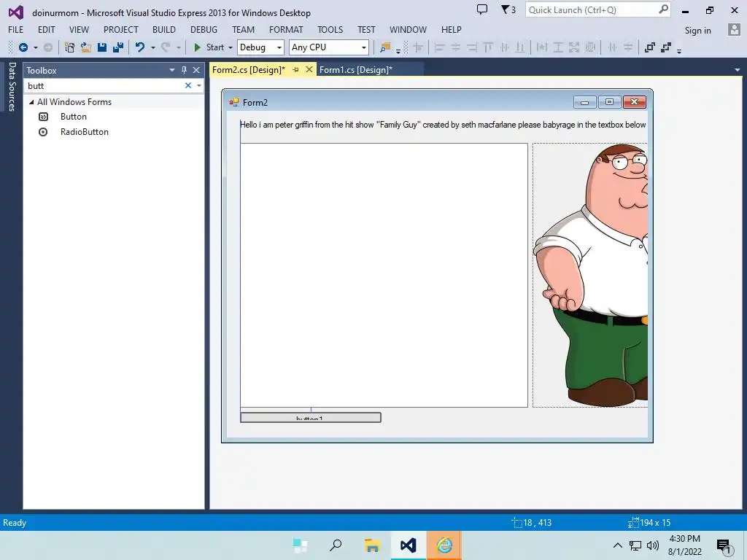Open the FORMAT menu
Screen dimensions: 747x560
(x=286, y=29)
